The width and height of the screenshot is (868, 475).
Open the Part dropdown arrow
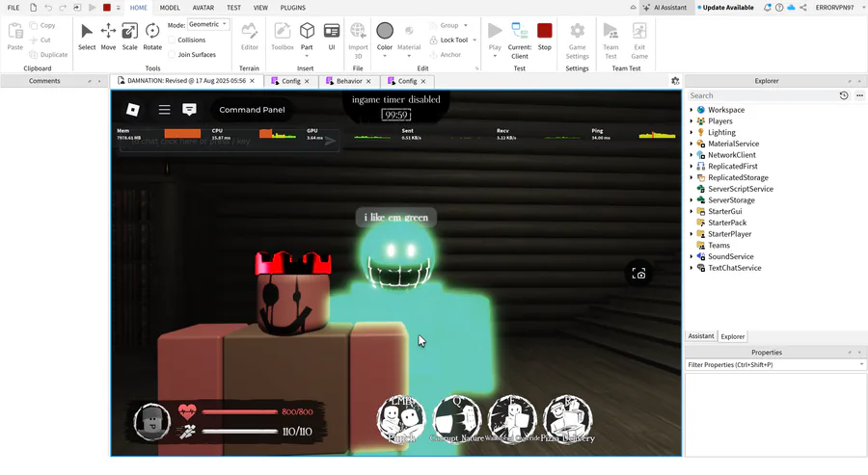[307, 56]
